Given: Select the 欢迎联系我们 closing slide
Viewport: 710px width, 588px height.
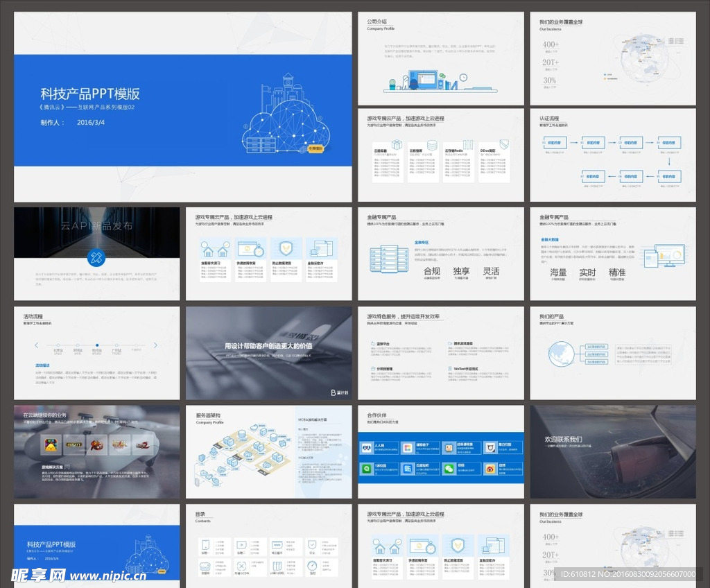Looking at the screenshot, I should (612, 451).
